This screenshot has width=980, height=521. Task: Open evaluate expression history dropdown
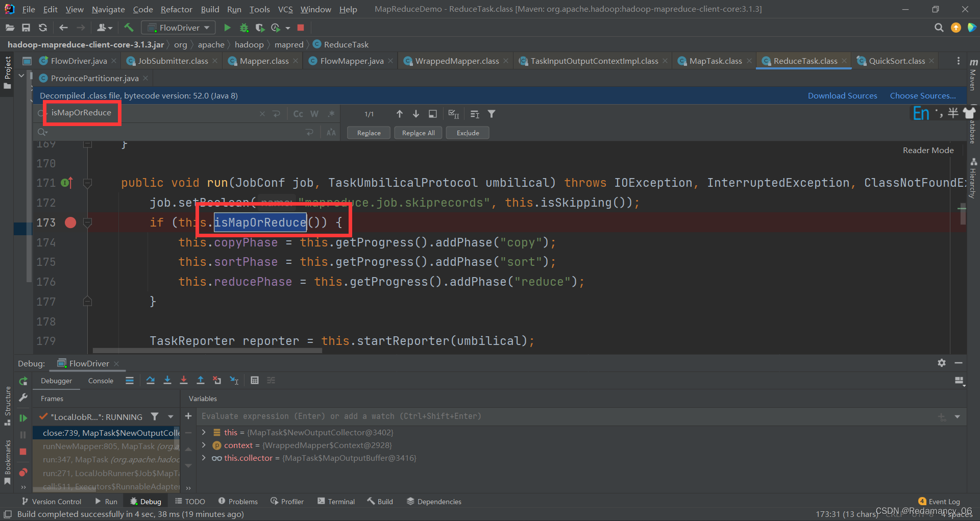click(x=957, y=417)
